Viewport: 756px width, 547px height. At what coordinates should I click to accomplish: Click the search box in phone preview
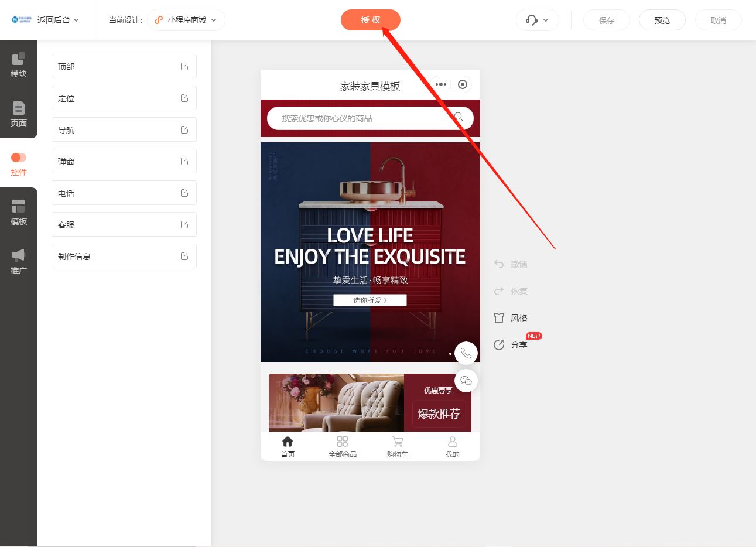(x=370, y=118)
